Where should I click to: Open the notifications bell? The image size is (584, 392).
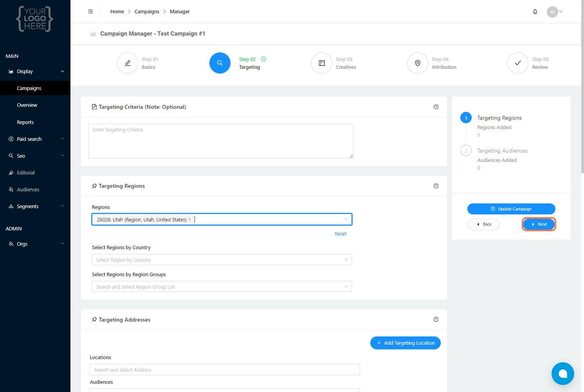pos(535,12)
